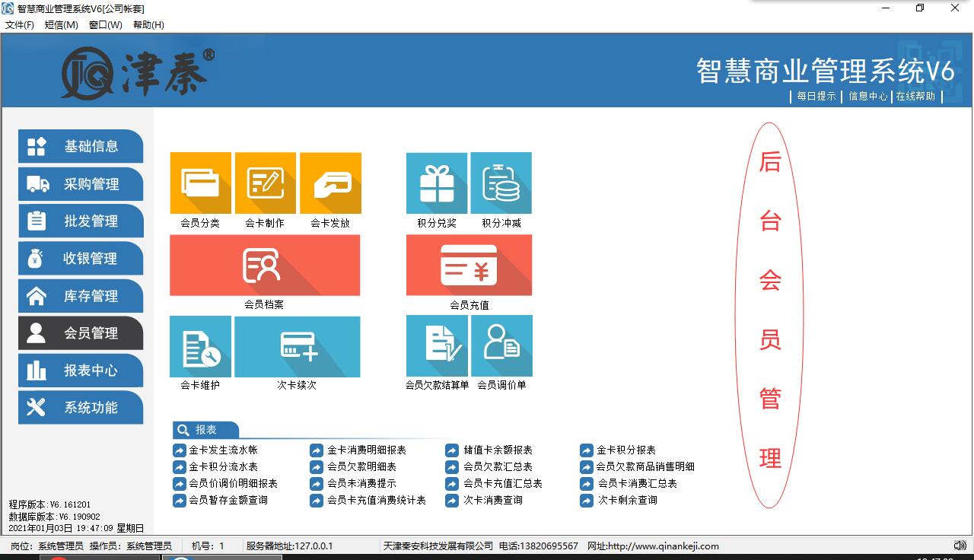Viewport: 974px width, 560px height.
Task: Click the 会卡制作 icon
Action: (265, 183)
